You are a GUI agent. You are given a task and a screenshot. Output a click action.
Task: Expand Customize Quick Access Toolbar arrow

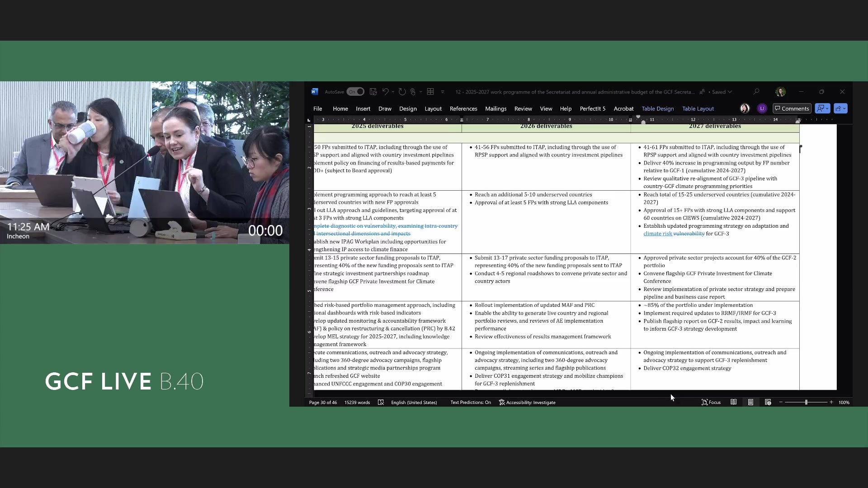[x=443, y=92]
